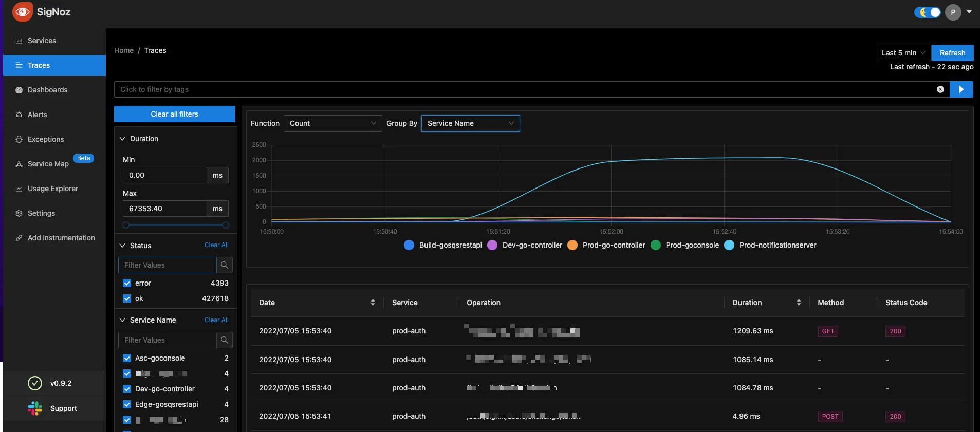980x432 pixels.
Task: Uncheck the ok status checkbox
Action: coord(127,298)
